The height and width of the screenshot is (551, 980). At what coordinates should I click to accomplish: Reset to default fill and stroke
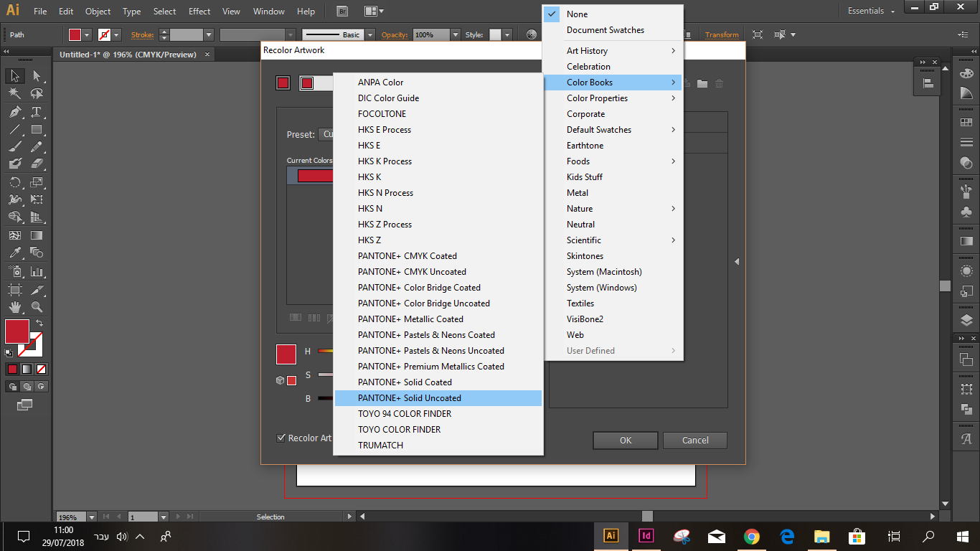[9, 352]
